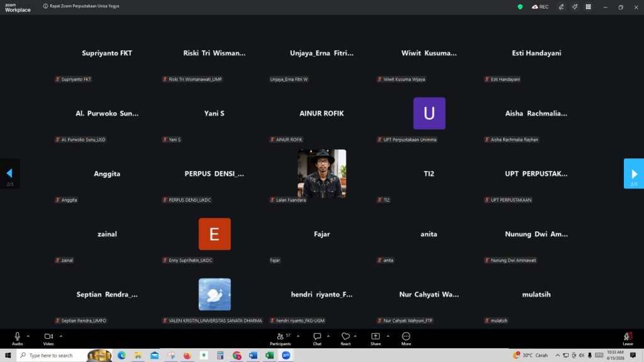
Task: Click the green encryption shield icon
Action: coord(520,7)
